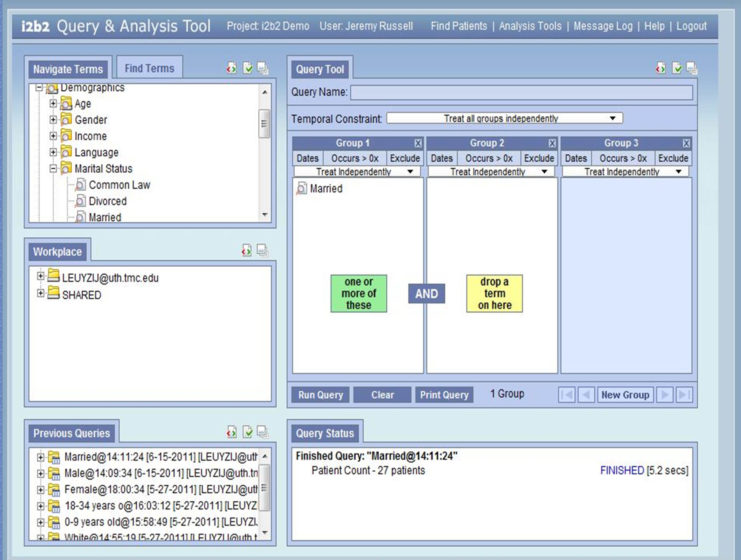Click the Query Tool options checkmark icon
Image resolution: width=741 pixels, height=560 pixels.
(x=677, y=68)
